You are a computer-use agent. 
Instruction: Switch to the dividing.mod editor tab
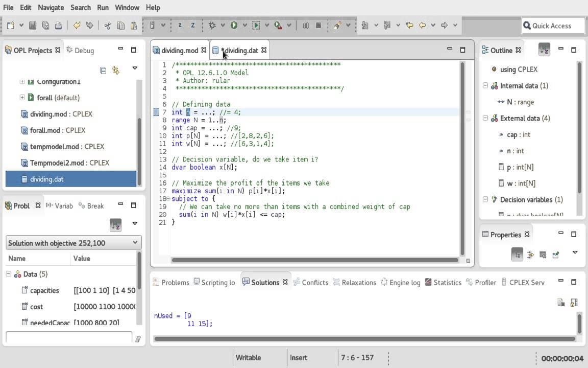[180, 50]
